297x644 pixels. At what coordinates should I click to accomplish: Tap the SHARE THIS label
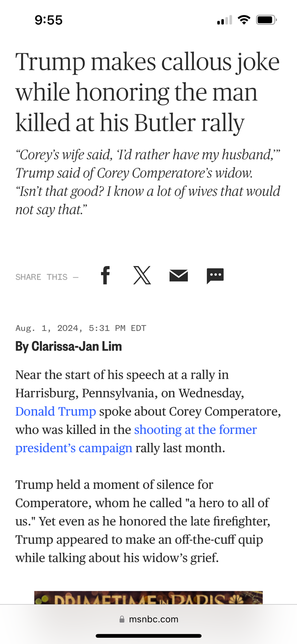pyautogui.click(x=41, y=277)
